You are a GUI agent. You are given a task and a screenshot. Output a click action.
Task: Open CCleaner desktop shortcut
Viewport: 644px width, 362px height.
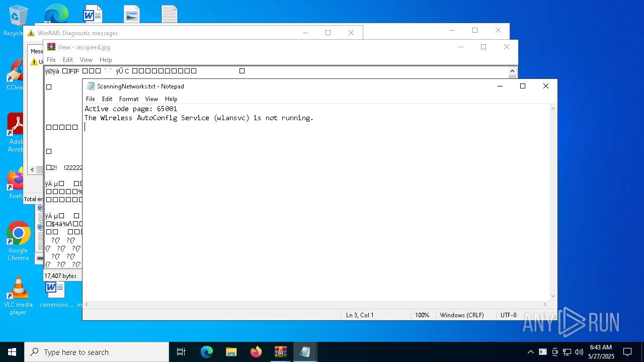point(16,75)
